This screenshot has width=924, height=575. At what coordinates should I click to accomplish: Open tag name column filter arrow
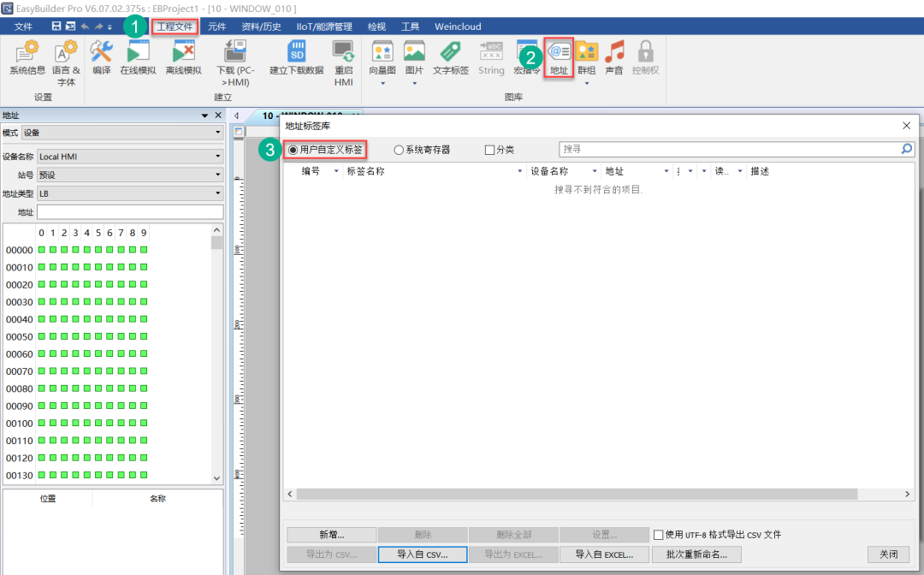520,171
